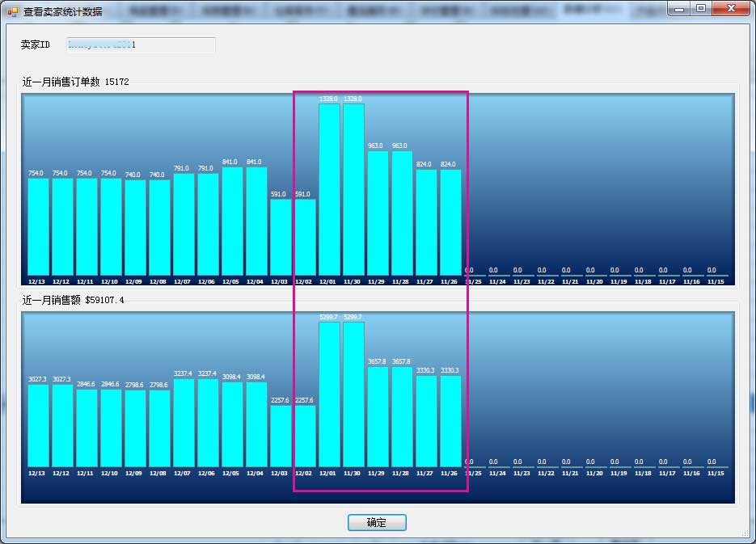Click the 12/09 bar in sales amount chart
The image size is (756, 544).
pyautogui.click(x=135, y=428)
